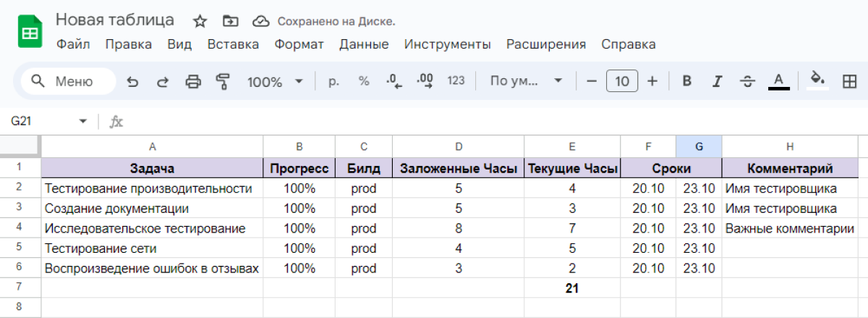The image size is (868, 318).
Task: Expand the font family dropdown
Action: (526, 81)
